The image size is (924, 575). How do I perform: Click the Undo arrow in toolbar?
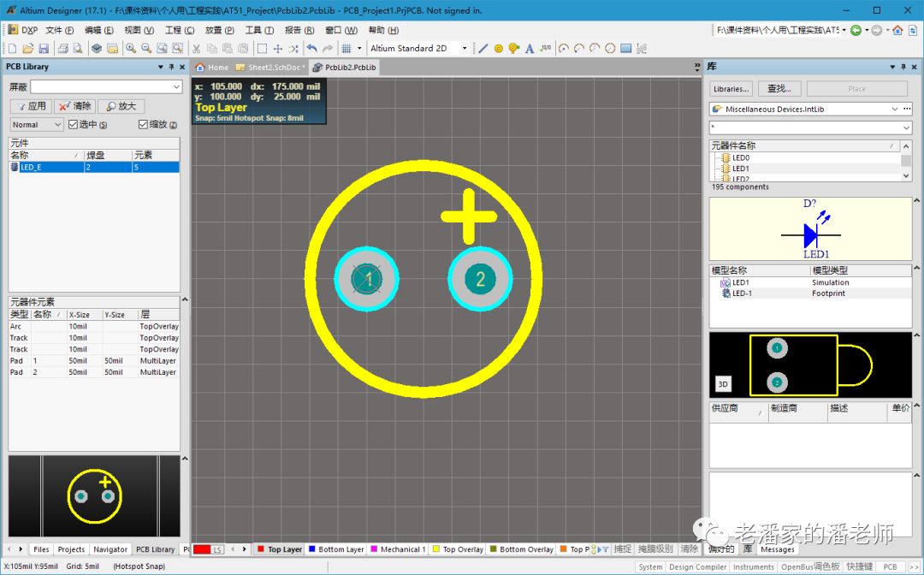point(311,49)
